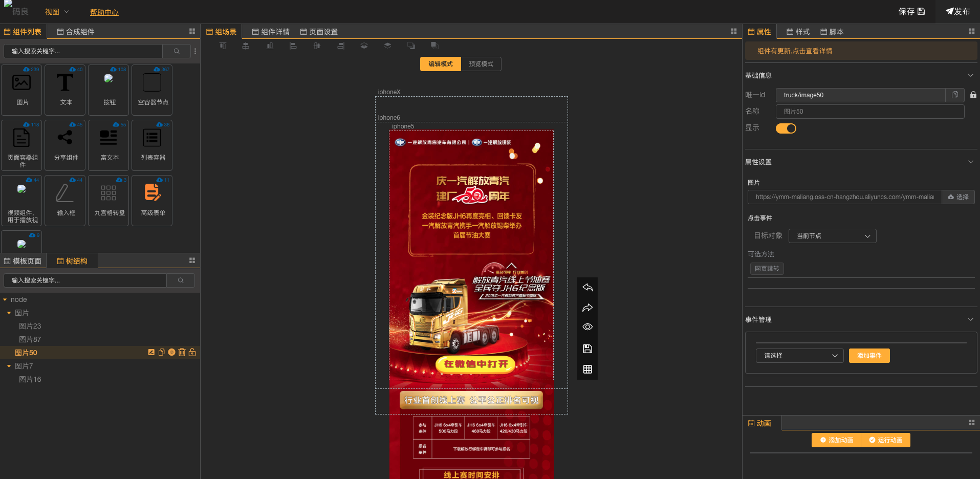Add the 空容器节点 empty container component
This screenshot has width=980, height=479.
point(152,90)
